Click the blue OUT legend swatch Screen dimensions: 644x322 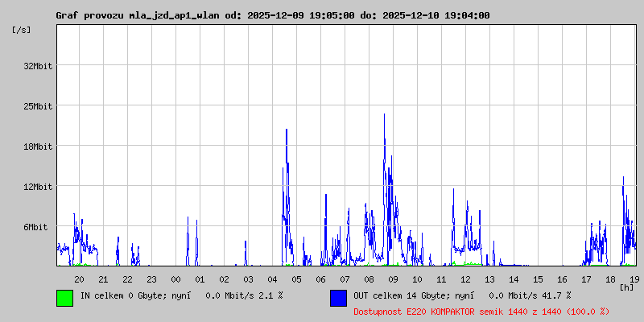(x=338, y=298)
